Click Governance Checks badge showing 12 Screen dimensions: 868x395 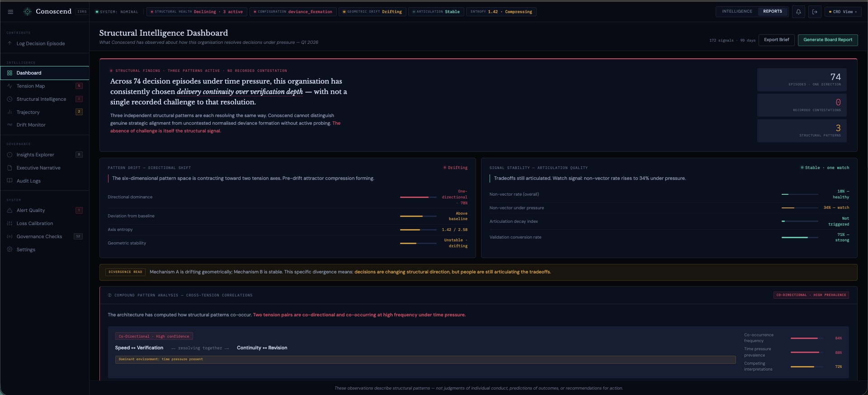tap(78, 236)
